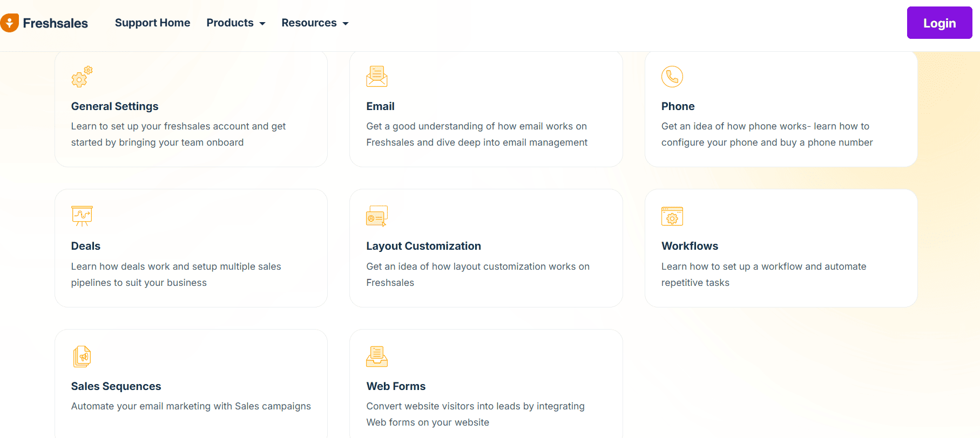
Task: Click 'Learn how deals work and setup' description
Action: tap(176, 275)
